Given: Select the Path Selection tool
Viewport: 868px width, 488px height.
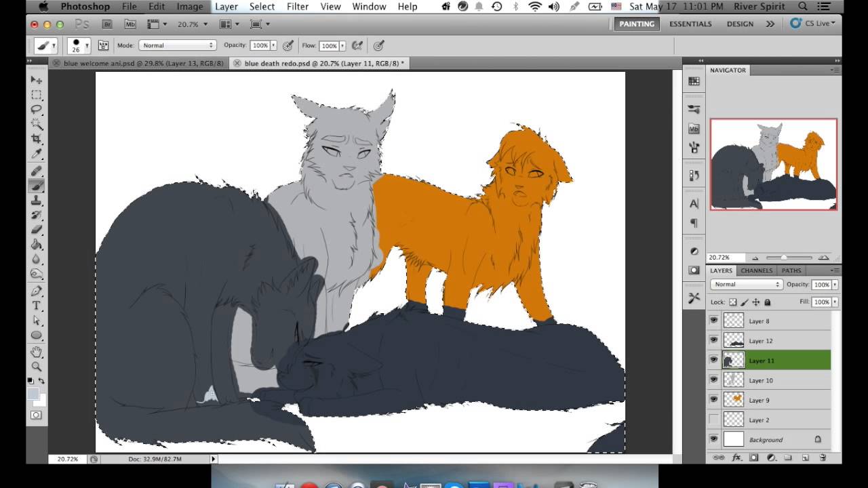Looking at the screenshot, I should tap(37, 321).
